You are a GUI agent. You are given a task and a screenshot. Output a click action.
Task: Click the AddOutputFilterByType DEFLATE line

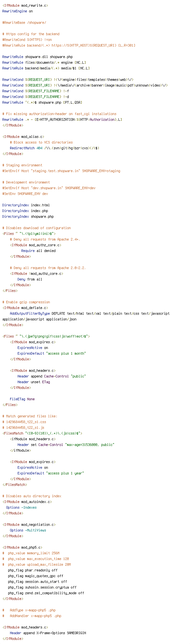(x=90, y=313)
